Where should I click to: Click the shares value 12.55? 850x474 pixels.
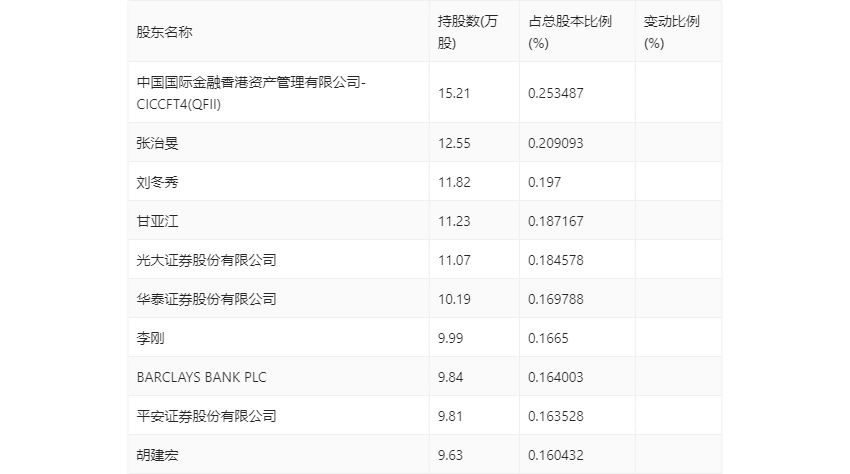coord(454,143)
